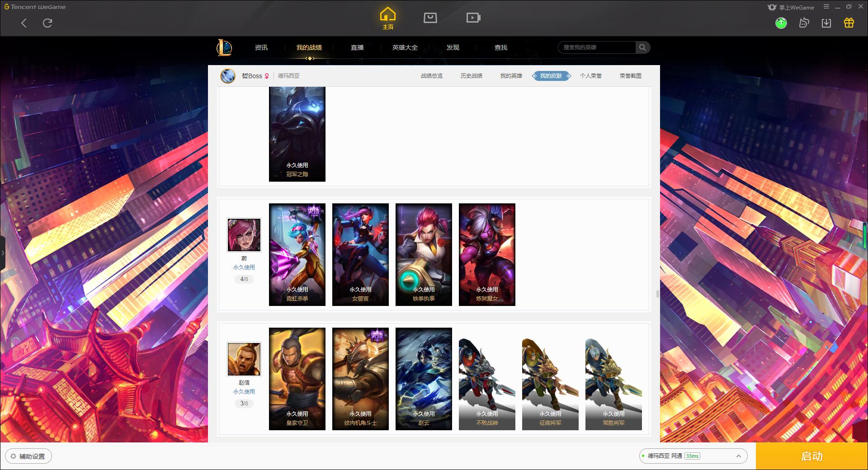Open the video live icon
The image size is (868, 470).
[x=473, y=18]
